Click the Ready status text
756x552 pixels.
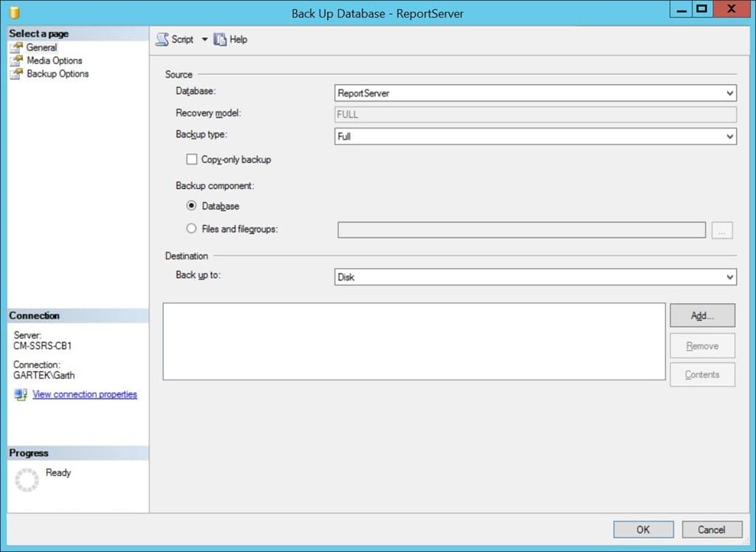click(x=58, y=472)
